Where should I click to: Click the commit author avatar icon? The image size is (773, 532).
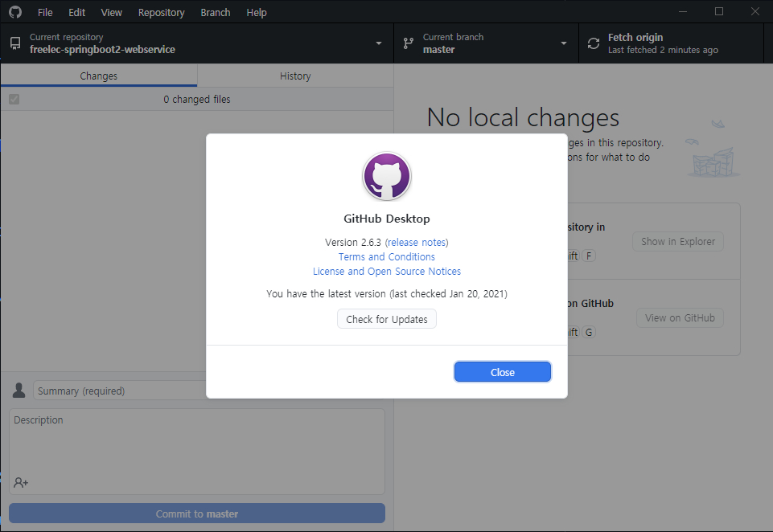[19, 390]
